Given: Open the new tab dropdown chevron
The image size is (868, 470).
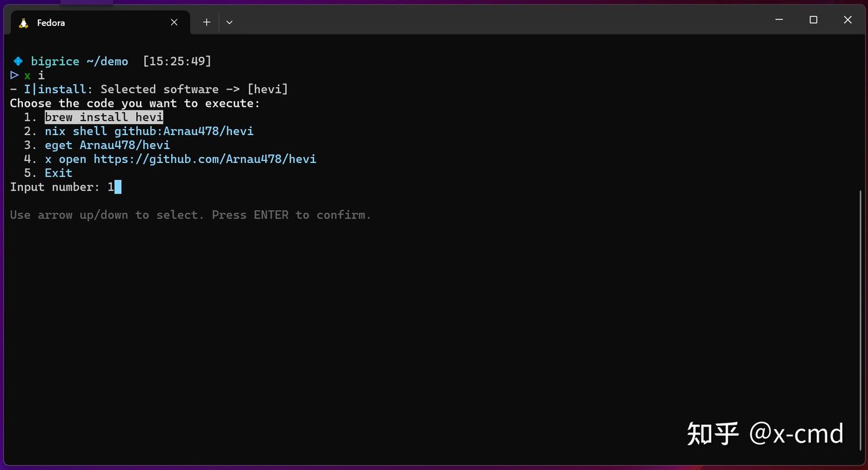Looking at the screenshot, I should point(229,22).
